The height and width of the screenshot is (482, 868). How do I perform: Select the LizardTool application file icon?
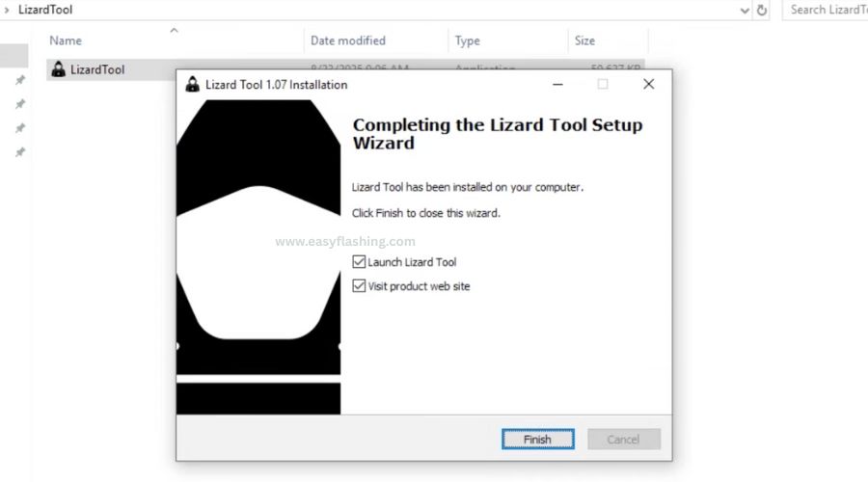click(x=58, y=69)
